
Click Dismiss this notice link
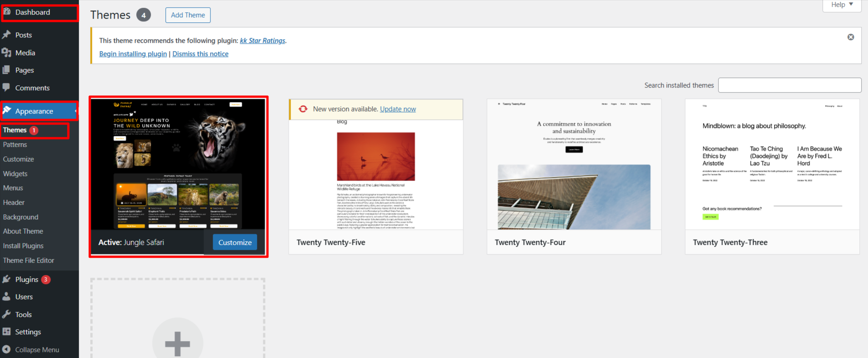tap(200, 54)
